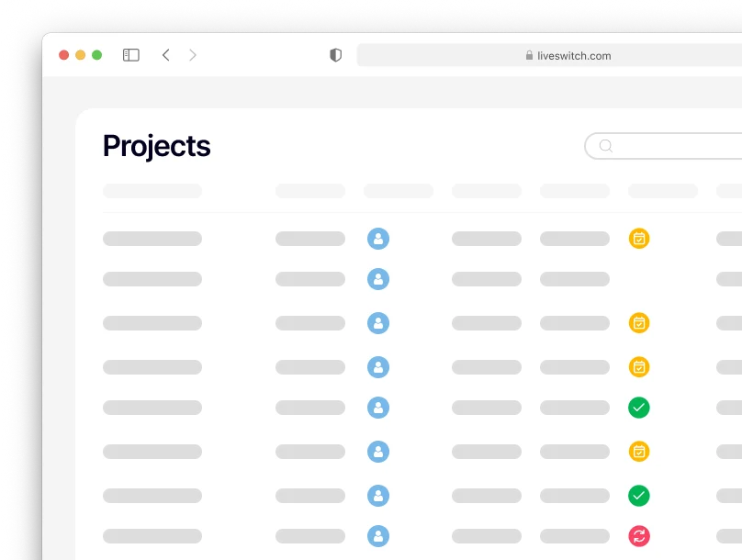
Task: Click the green checkmark in the seventh row
Action: click(x=639, y=496)
